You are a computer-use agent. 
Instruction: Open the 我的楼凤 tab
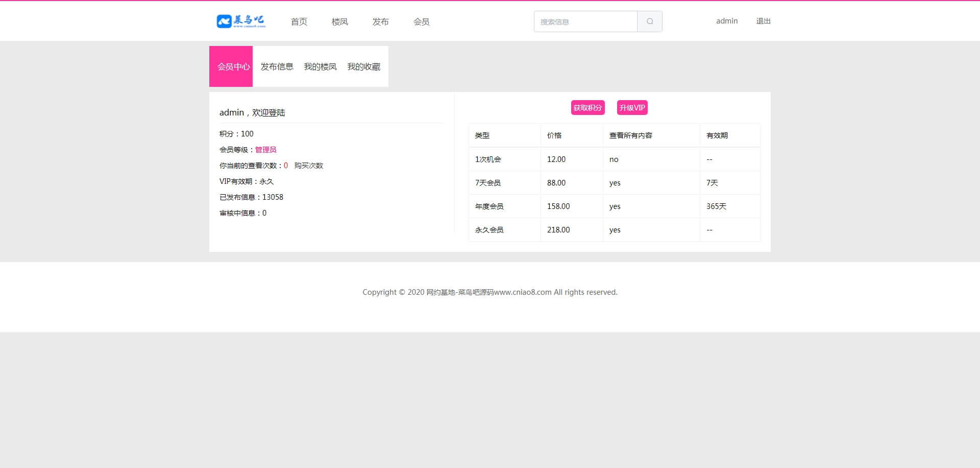click(320, 66)
